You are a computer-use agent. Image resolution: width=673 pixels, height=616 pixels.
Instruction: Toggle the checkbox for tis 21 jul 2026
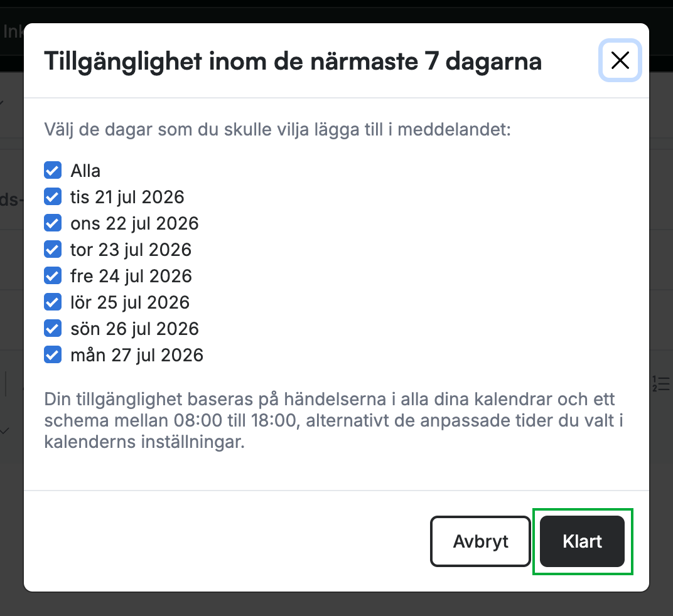click(53, 197)
